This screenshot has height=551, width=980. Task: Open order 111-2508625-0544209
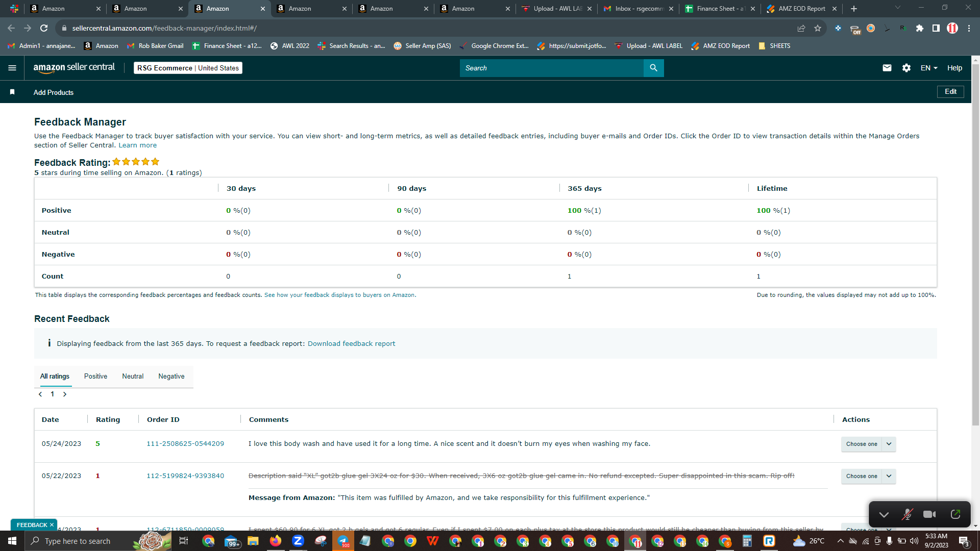(185, 444)
